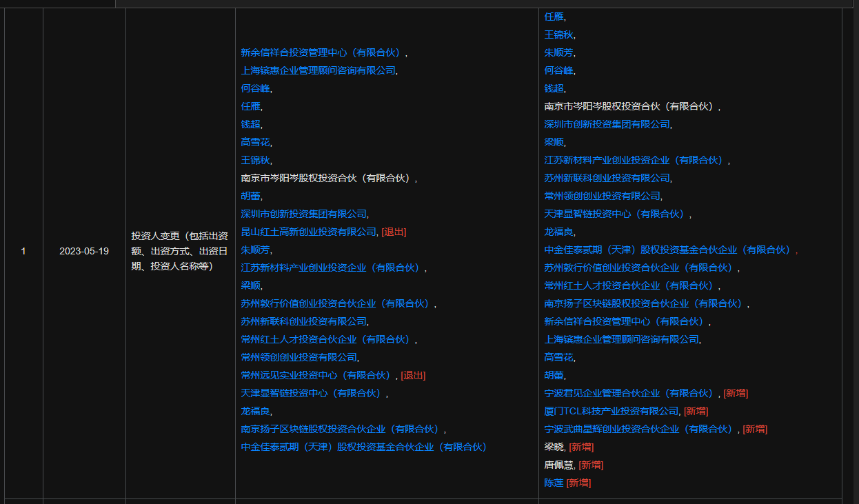Open 深圳市创新投资集团有限公司 in the after-change list
Viewport: 859px width, 504px height.
pos(607,124)
